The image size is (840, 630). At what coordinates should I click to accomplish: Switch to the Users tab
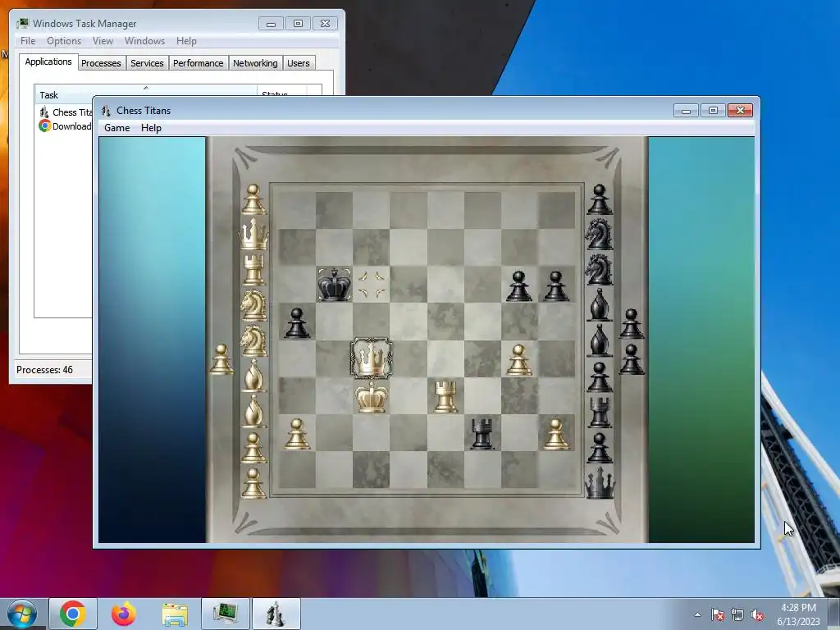[x=299, y=63]
